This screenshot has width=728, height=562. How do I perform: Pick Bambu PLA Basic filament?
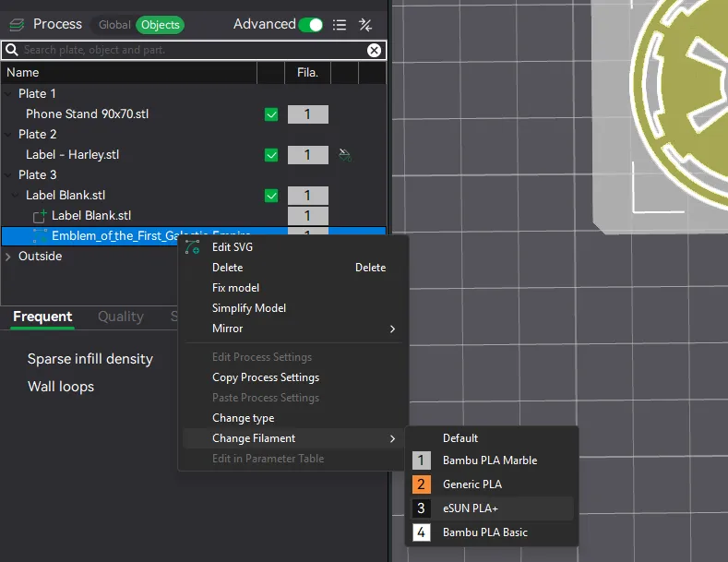click(485, 532)
